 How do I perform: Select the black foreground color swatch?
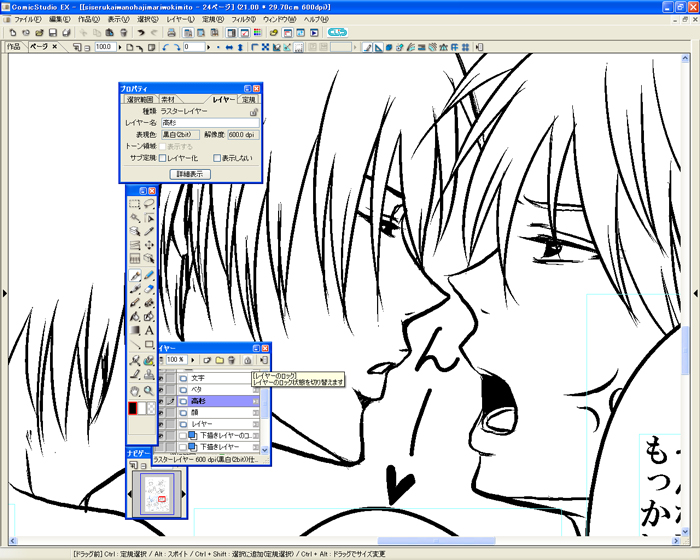133,408
